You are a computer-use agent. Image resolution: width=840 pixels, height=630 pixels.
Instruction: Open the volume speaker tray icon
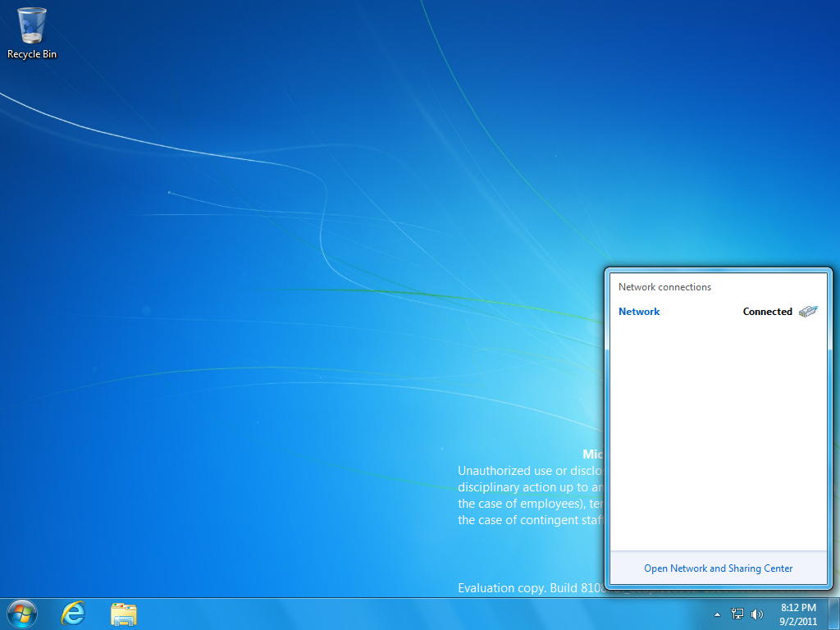click(756, 614)
